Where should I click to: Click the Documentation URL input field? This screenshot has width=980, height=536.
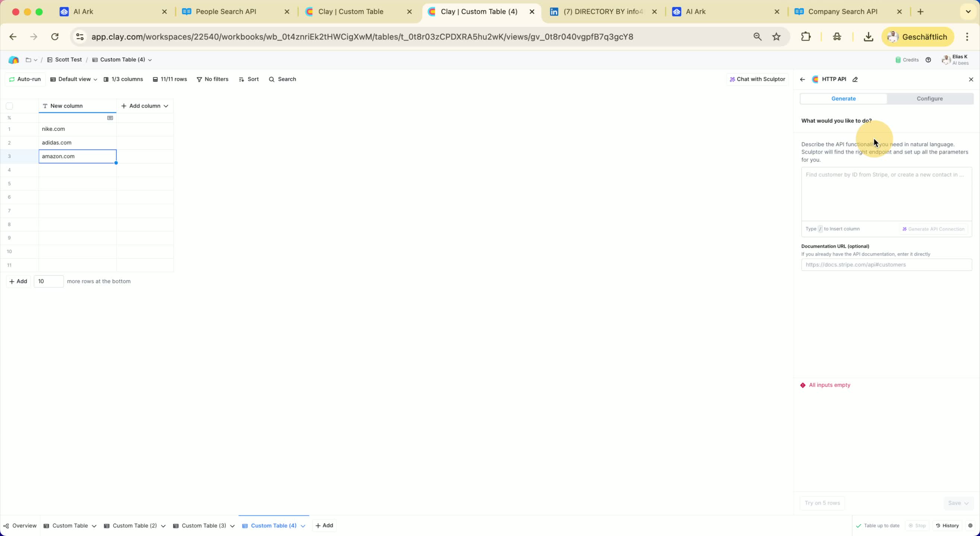(886, 265)
